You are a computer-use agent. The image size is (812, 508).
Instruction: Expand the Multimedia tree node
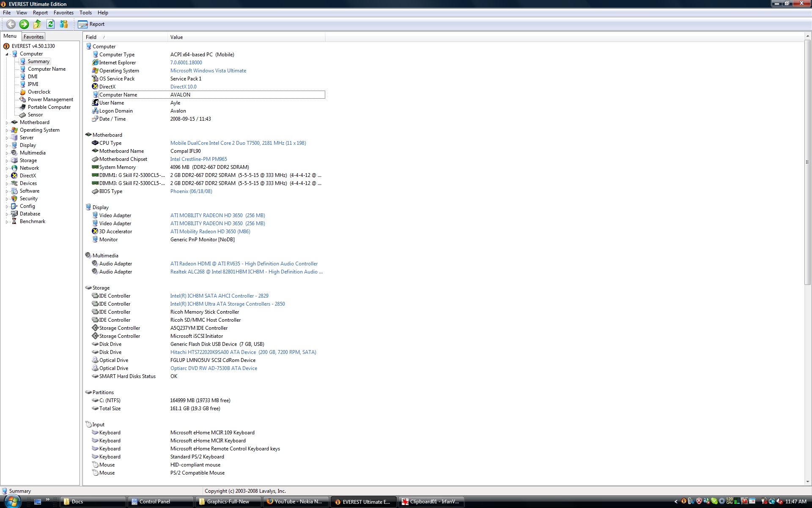pyautogui.click(x=7, y=153)
